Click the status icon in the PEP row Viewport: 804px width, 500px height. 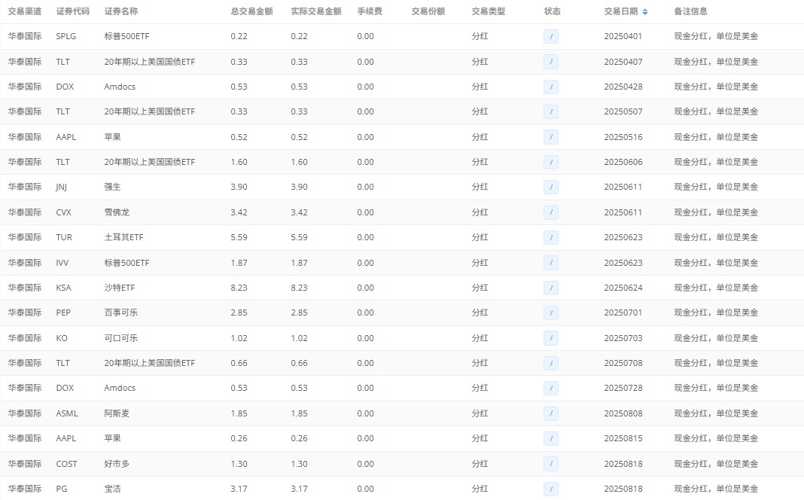click(x=551, y=312)
